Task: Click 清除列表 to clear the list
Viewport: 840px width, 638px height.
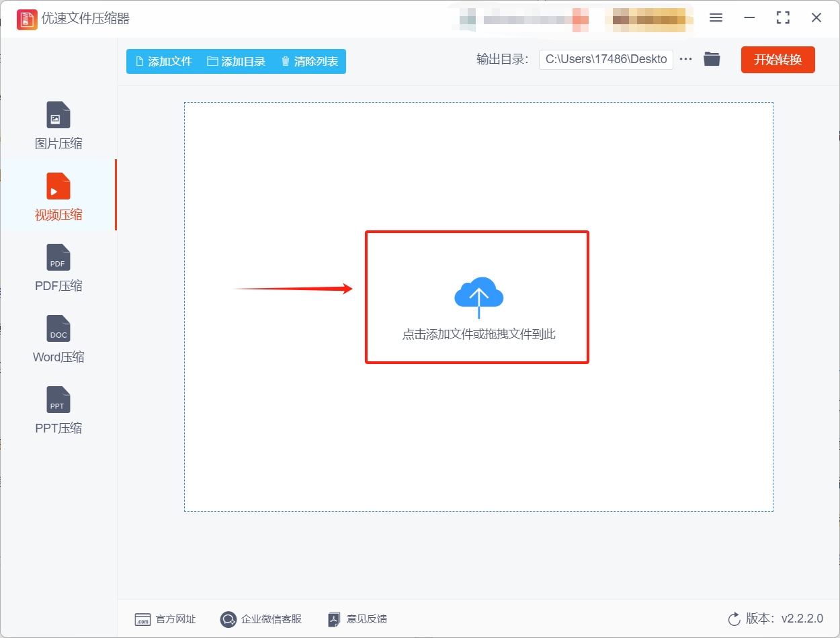Action: [x=309, y=61]
